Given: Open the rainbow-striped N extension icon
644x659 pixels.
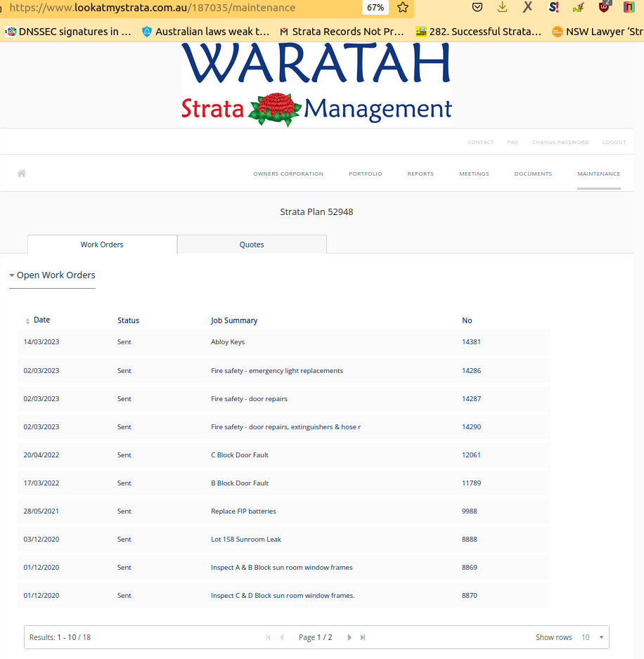Looking at the screenshot, I should tap(629, 7).
